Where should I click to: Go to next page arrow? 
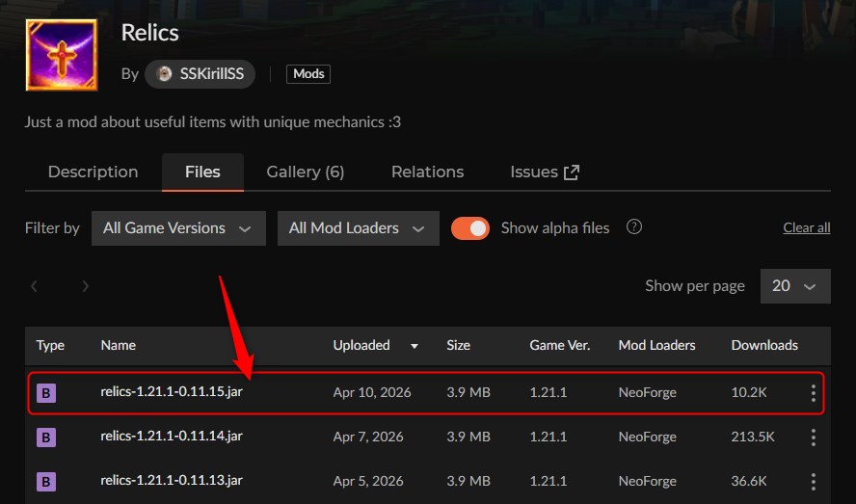(x=86, y=286)
